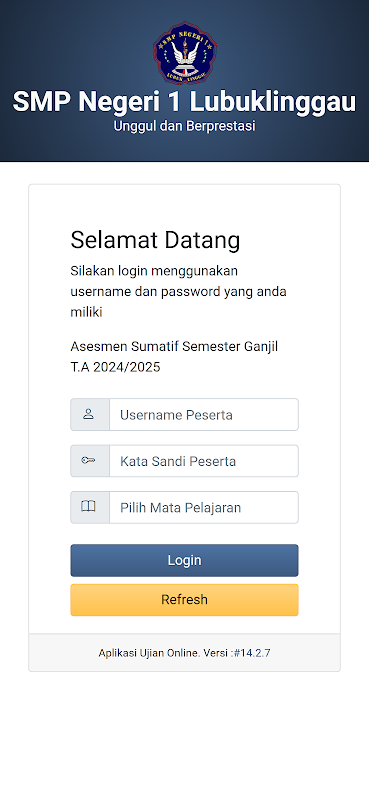This screenshot has width=369, height=800.
Task: Click the Selamat Datang heading
Action: click(155, 240)
